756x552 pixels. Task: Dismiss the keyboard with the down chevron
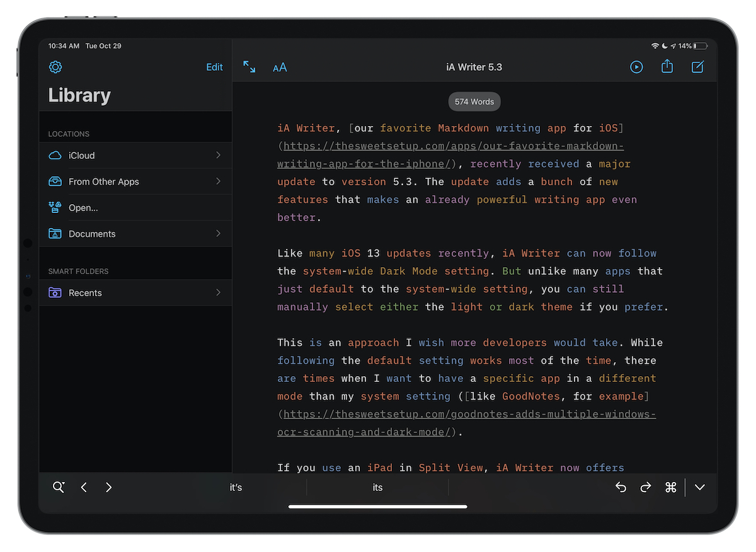(699, 487)
